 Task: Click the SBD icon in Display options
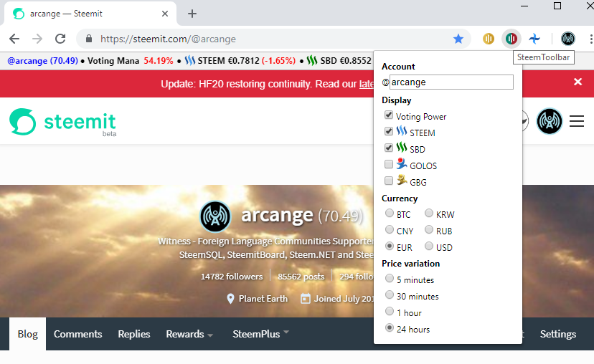(402, 147)
